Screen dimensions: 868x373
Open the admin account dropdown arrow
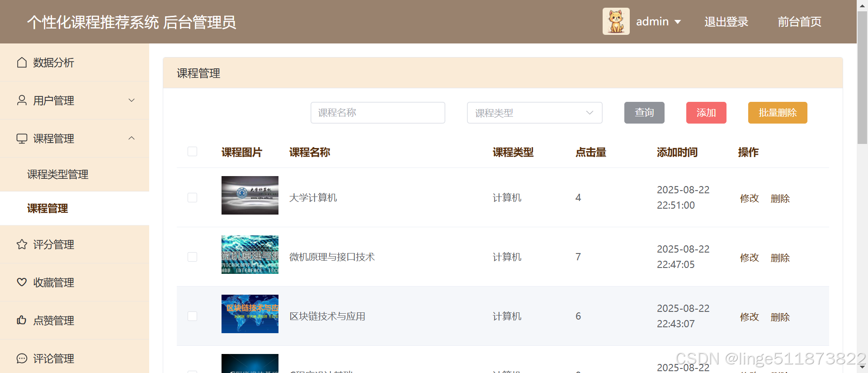click(677, 22)
